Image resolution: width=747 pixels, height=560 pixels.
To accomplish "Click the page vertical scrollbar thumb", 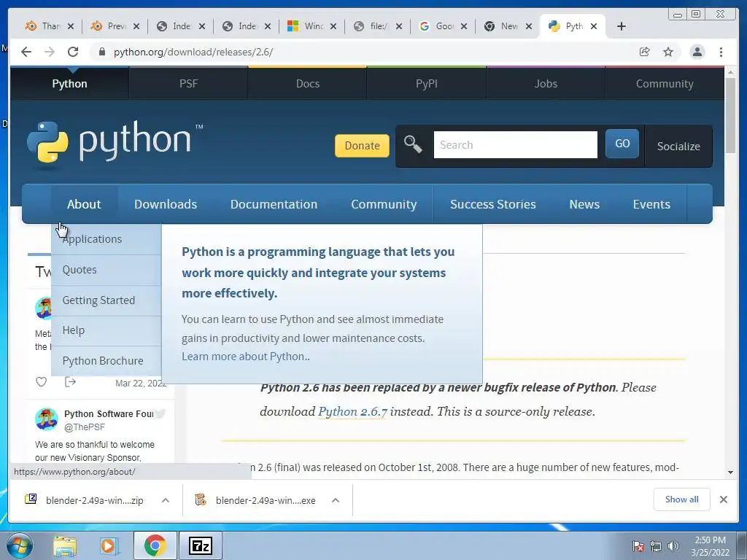I will coord(730,116).
